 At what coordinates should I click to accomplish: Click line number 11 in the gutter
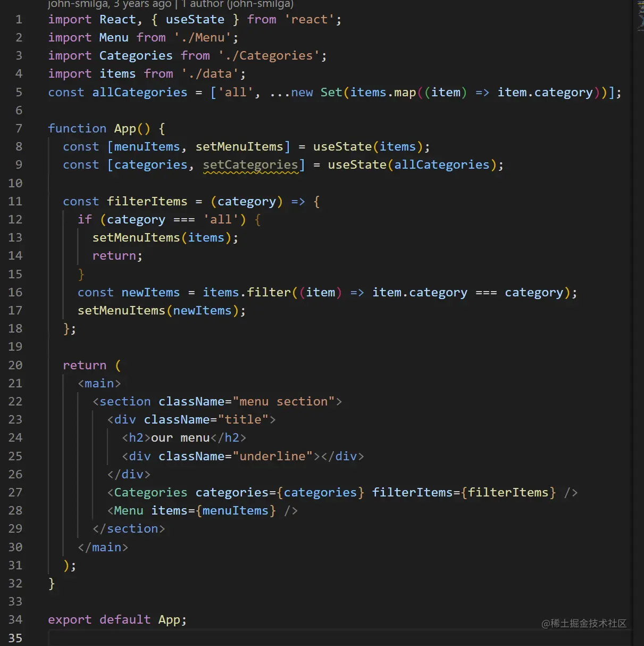click(15, 201)
